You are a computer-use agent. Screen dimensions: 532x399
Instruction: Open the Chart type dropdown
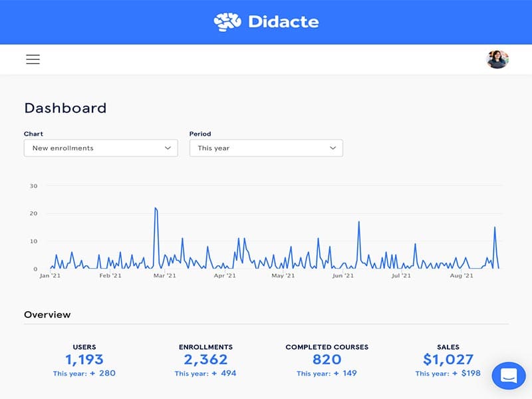pos(100,148)
